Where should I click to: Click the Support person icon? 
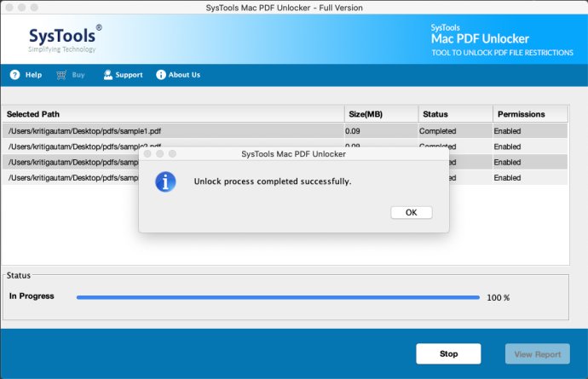pos(108,75)
